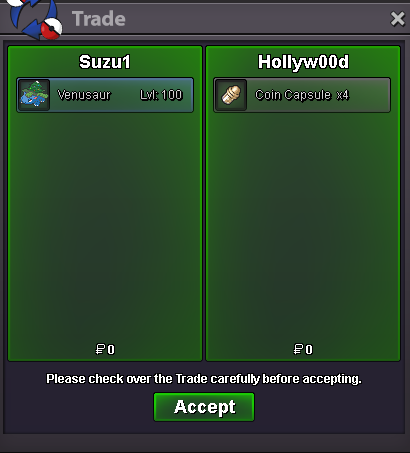The image size is (410, 453).
Task: Close the Trade window with the X
Action: (x=398, y=19)
